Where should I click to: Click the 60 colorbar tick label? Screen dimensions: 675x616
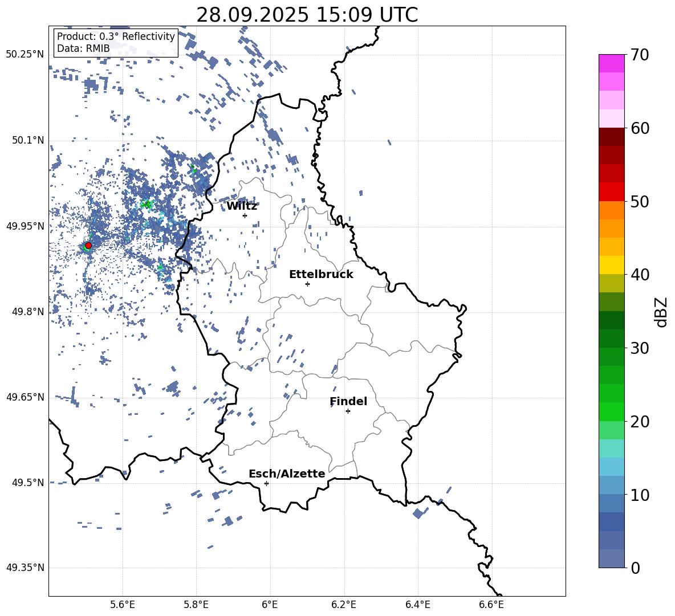[x=640, y=128]
